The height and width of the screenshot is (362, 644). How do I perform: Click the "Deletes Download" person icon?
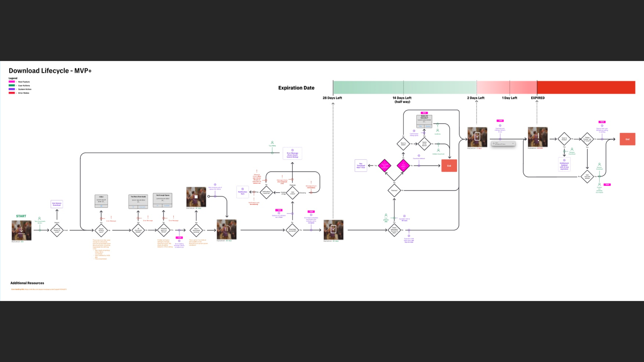438,150
